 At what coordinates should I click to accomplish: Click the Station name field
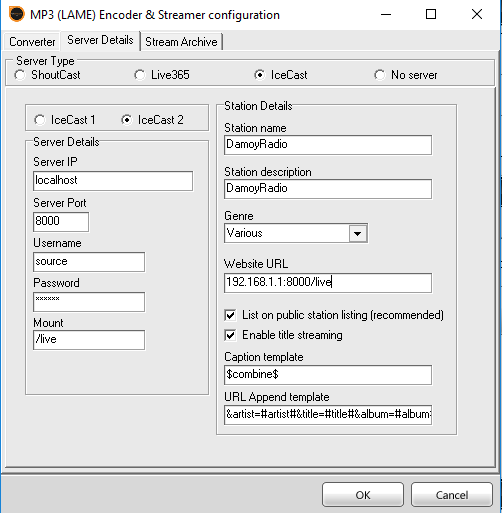(x=328, y=145)
